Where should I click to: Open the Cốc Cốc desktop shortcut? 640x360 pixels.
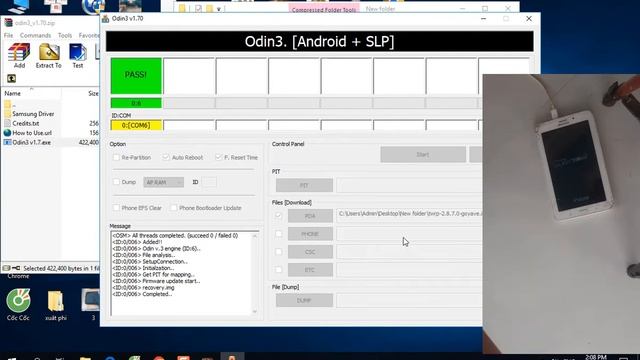18,305
